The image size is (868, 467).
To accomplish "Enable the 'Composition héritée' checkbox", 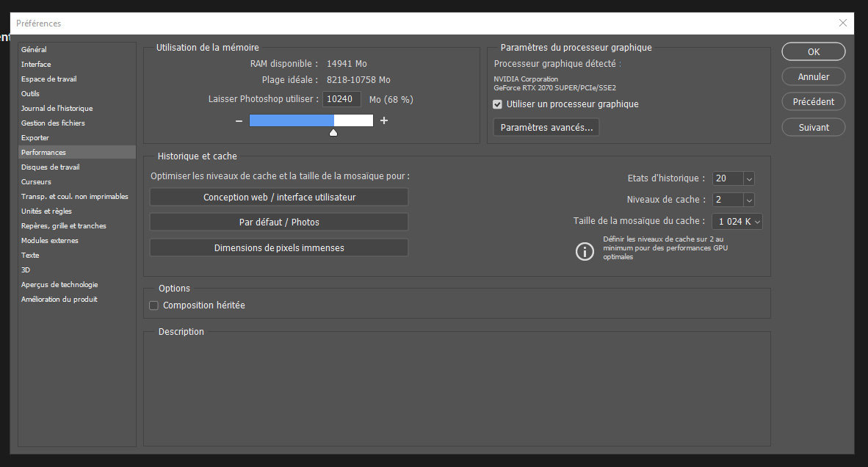I will click(x=154, y=305).
